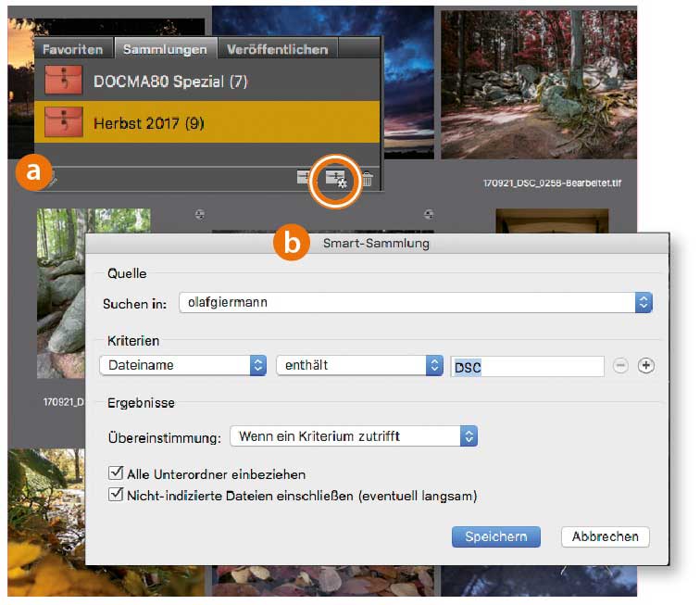
Task: Select the 'Herbst 2017 (9)' collection
Action: pyautogui.click(x=207, y=122)
